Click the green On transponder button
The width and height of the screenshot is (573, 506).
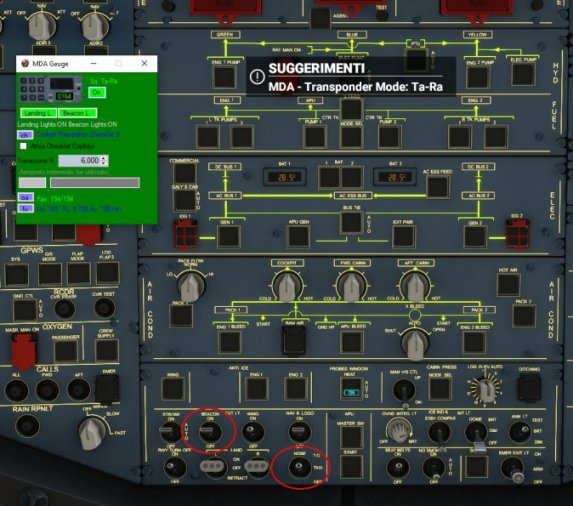point(97,92)
